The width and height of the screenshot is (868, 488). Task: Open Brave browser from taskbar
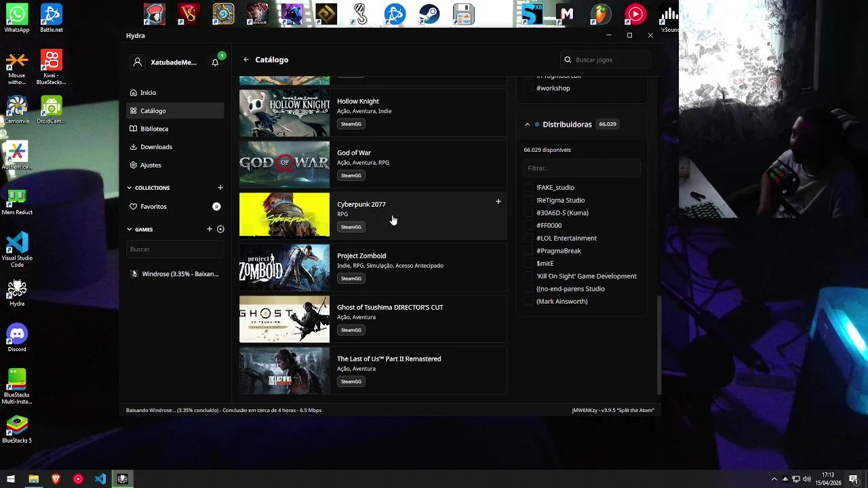(x=56, y=479)
